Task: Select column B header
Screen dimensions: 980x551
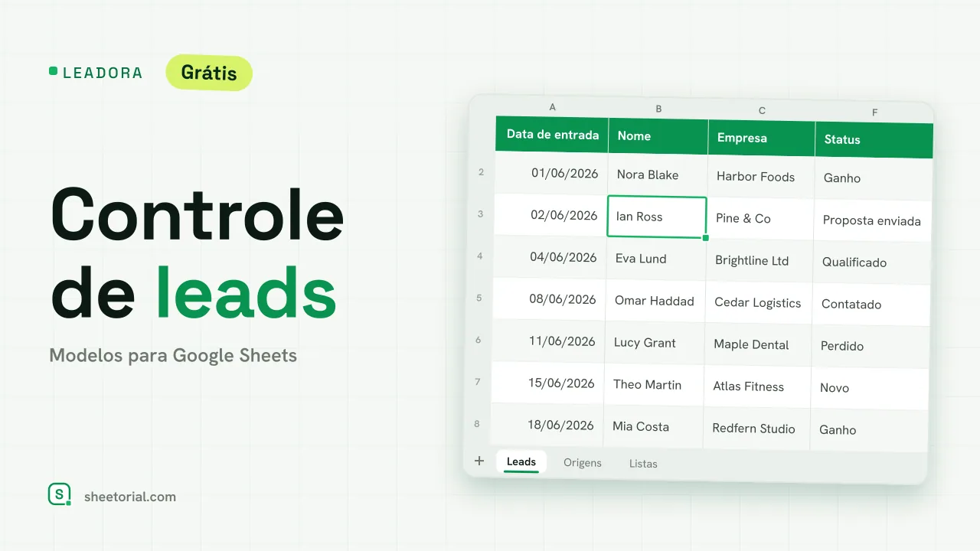Action: click(x=658, y=109)
